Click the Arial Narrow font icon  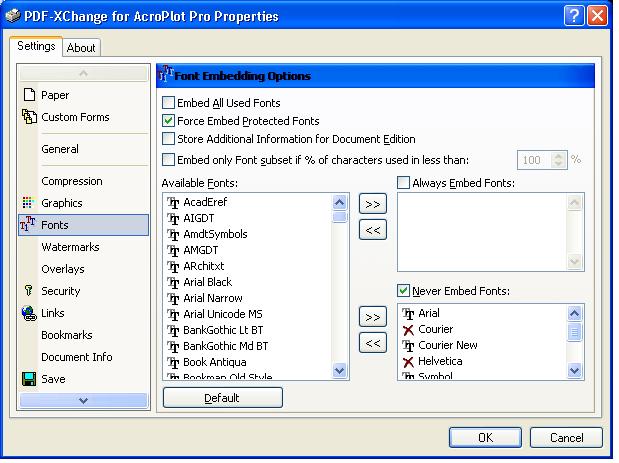coord(173,298)
